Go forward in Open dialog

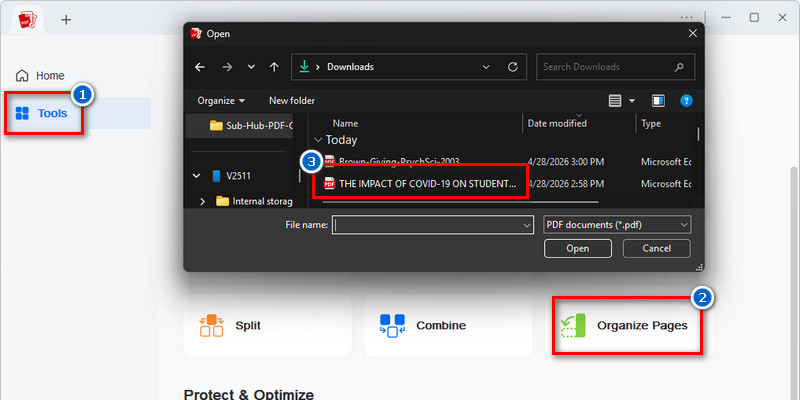click(227, 67)
